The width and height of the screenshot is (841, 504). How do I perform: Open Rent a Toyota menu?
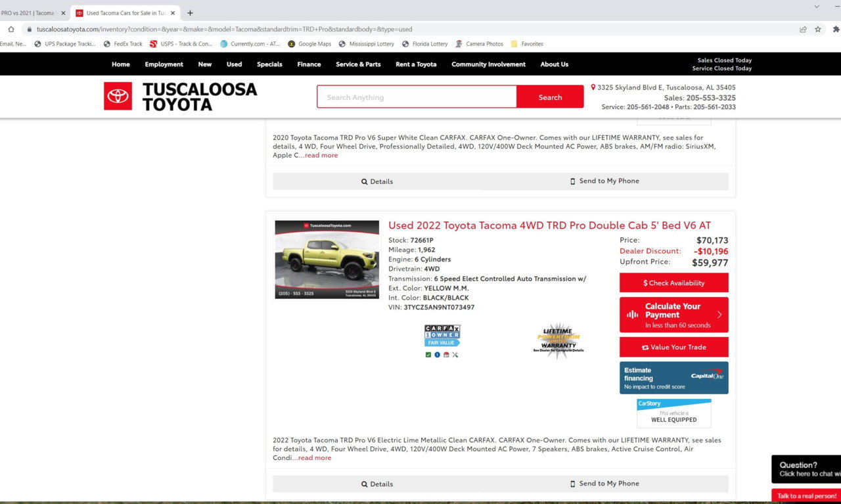pos(416,64)
